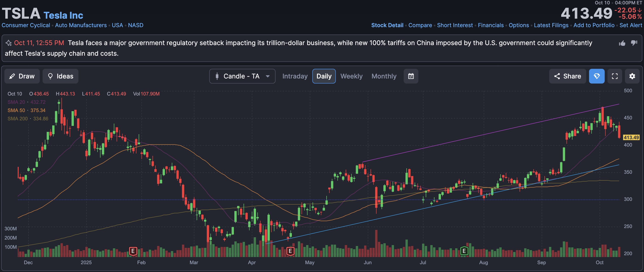
Task: Expand the Candle - TA chart type dropdown
Action: [x=242, y=76]
